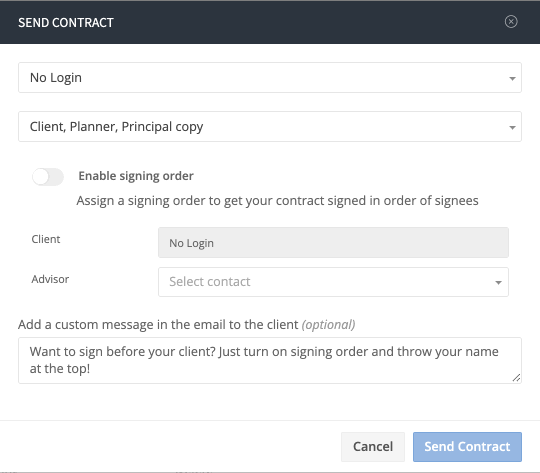
Task: Click the Add a custom message label
Action: pos(158,325)
